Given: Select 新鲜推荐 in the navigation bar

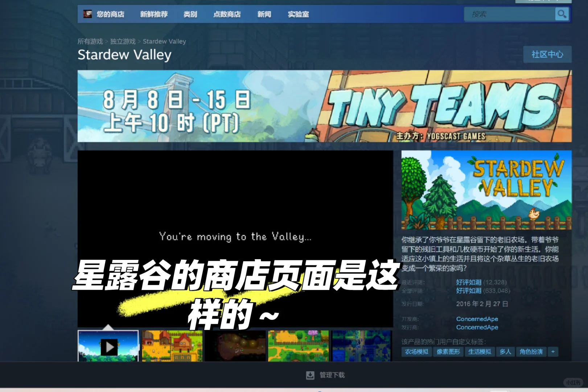Looking at the screenshot, I should (x=154, y=14).
